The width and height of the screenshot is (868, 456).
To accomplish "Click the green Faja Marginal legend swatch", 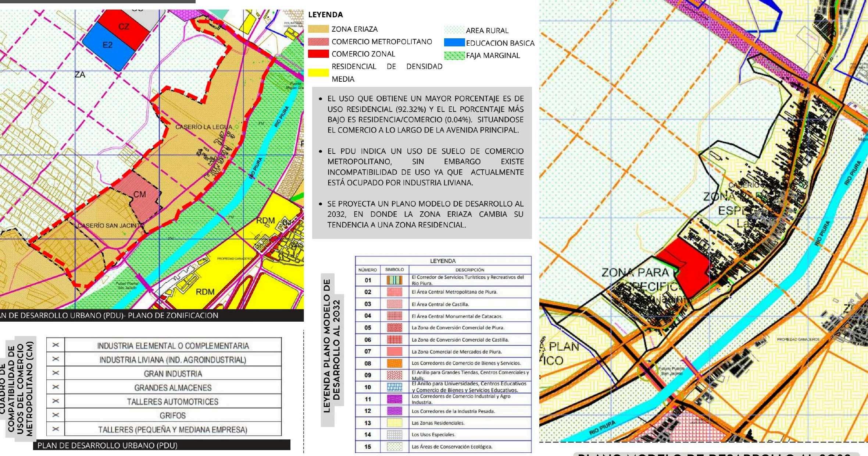I will coord(454,55).
